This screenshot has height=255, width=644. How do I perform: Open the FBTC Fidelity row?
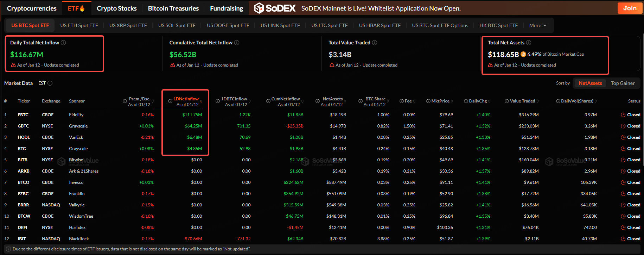click(x=23, y=115)
